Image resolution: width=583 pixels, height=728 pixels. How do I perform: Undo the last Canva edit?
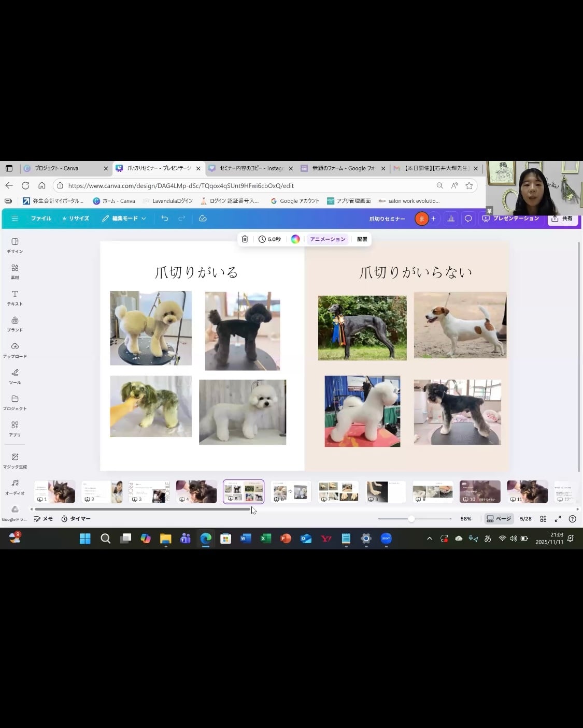tap(165, 219)
